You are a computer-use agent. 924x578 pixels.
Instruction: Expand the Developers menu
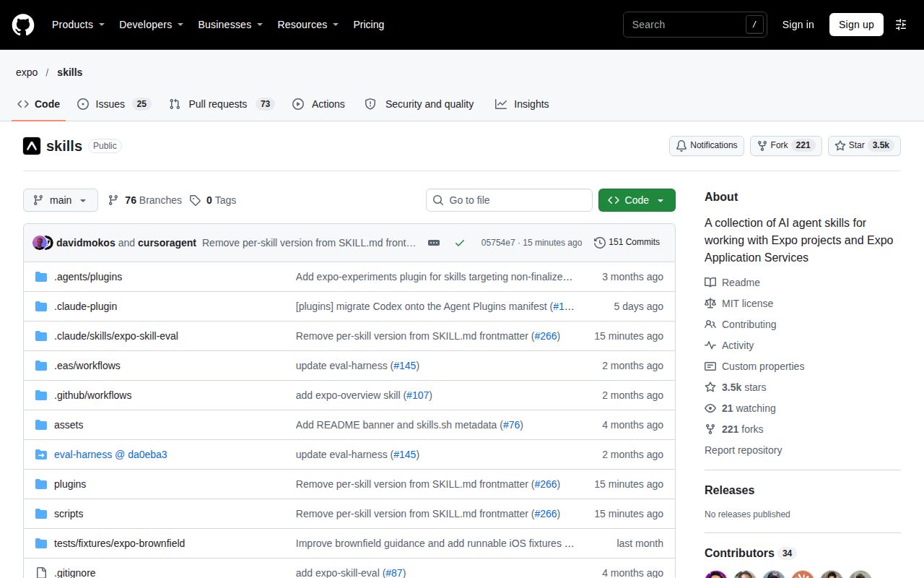pos(151,25)
